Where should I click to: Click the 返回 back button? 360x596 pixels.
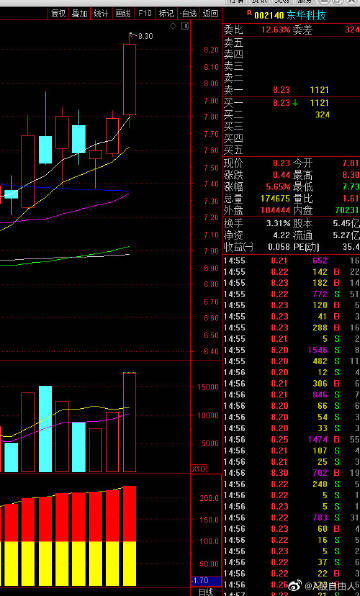(x=210, y=14)
